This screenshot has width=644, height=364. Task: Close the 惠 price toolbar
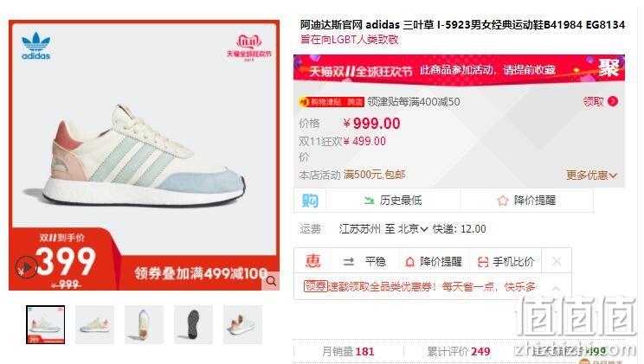[557, 261]
